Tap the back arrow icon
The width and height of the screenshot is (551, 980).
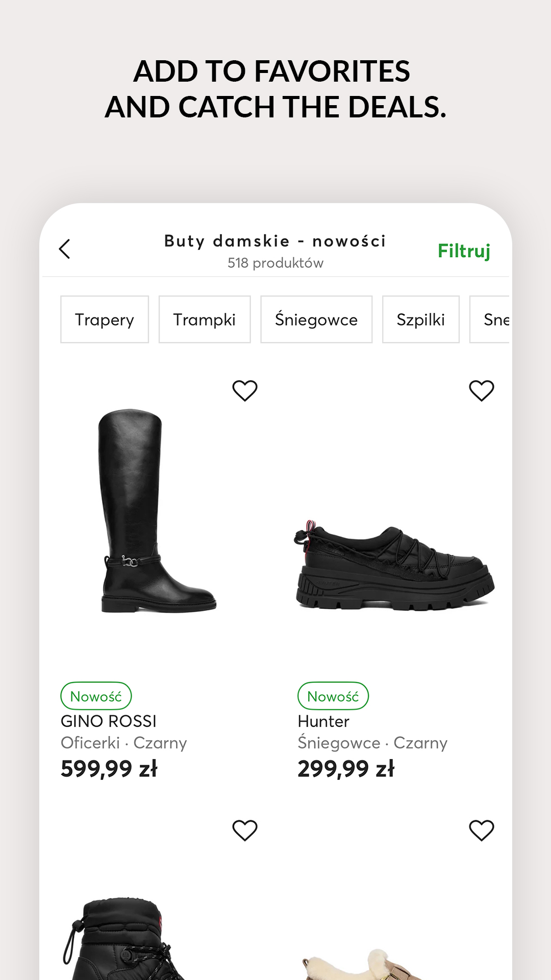pos(65,249)
